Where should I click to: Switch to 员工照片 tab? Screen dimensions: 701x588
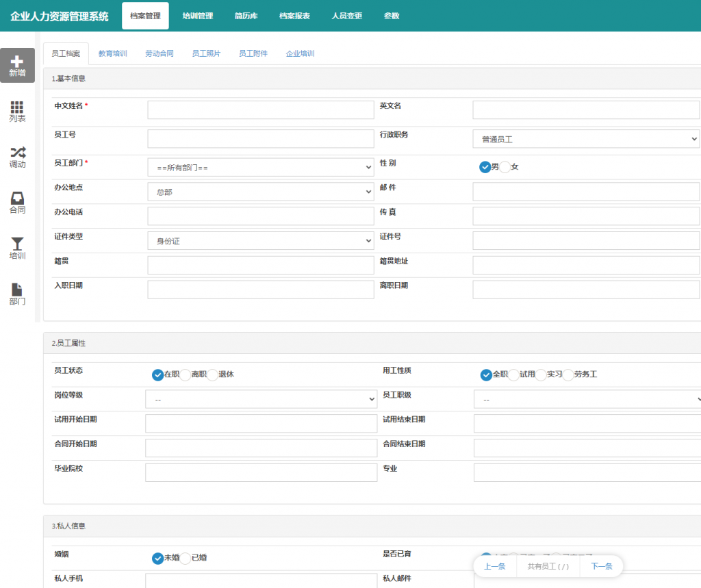click(206, 53)
